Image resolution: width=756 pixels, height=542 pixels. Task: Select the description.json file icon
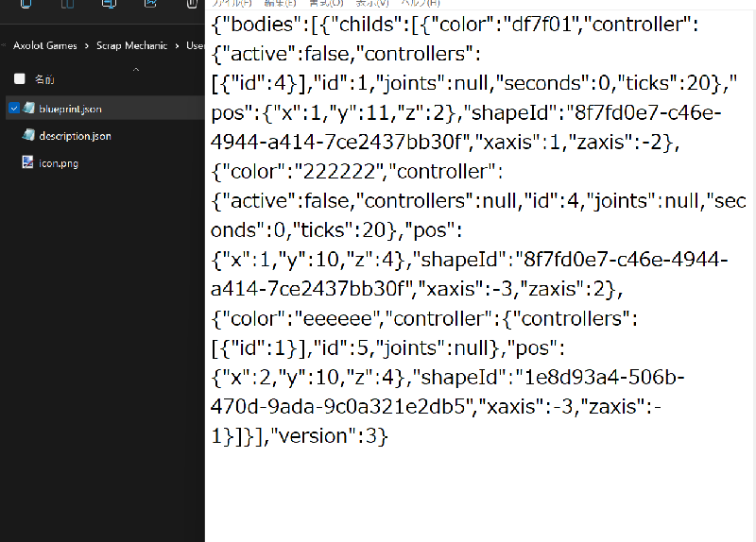[30, 136]
